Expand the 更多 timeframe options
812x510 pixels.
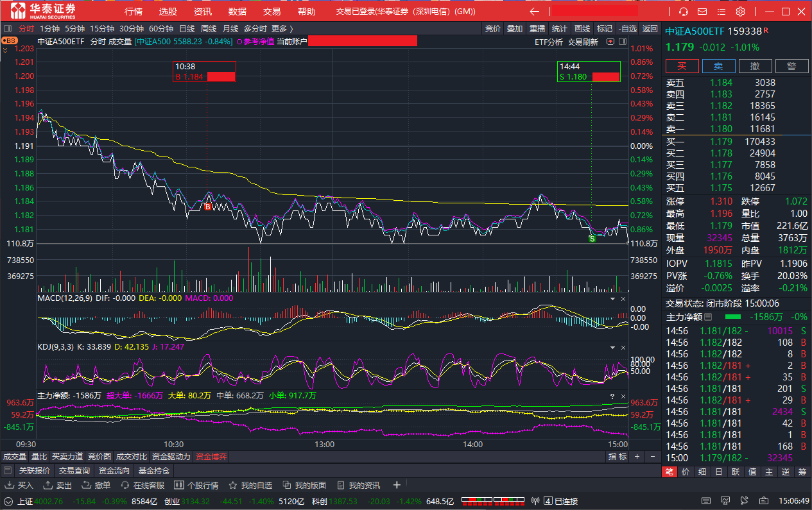point(282,28)
